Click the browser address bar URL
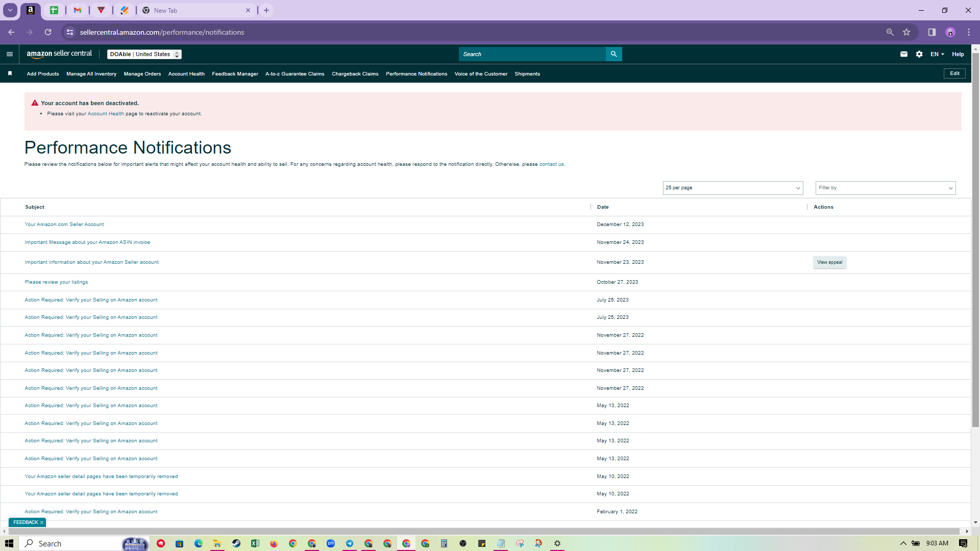The height and width of the screenshot is (551, 980). click(x=162, y=32)
